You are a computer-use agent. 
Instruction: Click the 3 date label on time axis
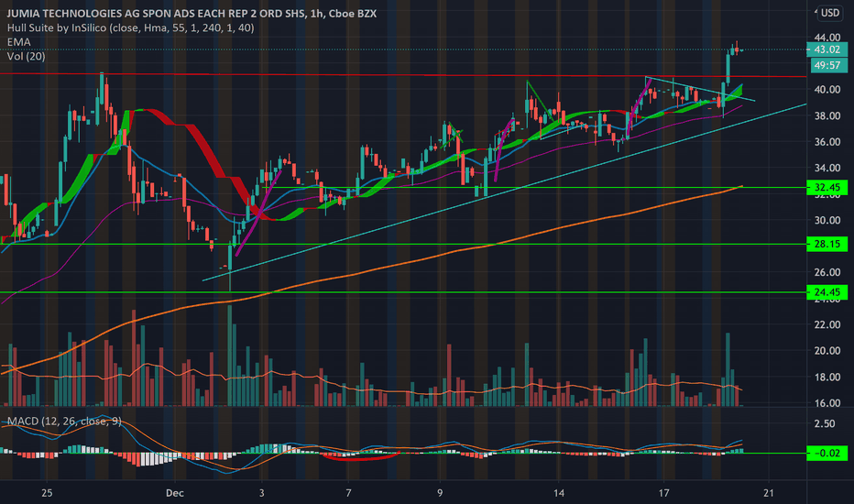coord(261,494)
